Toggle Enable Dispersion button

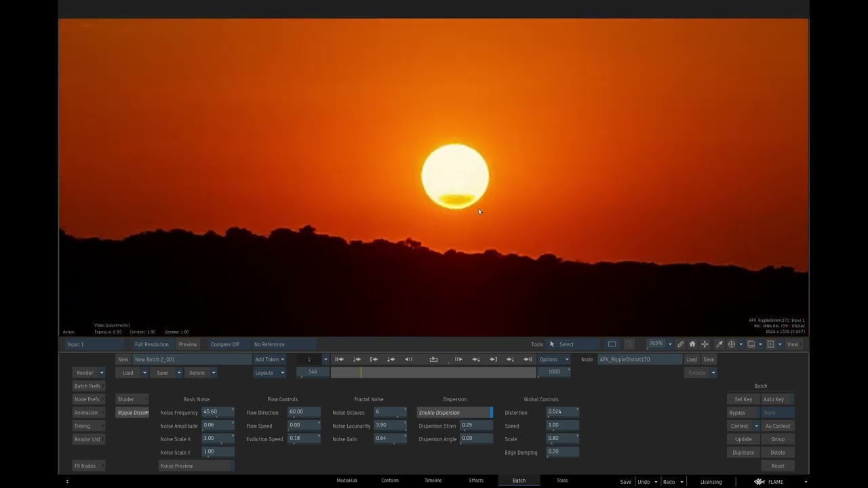tap(454, 413)
